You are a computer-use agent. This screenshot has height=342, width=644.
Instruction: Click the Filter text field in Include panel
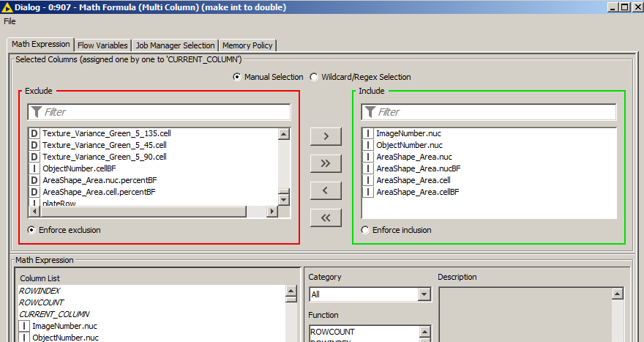tap(495, 112)
